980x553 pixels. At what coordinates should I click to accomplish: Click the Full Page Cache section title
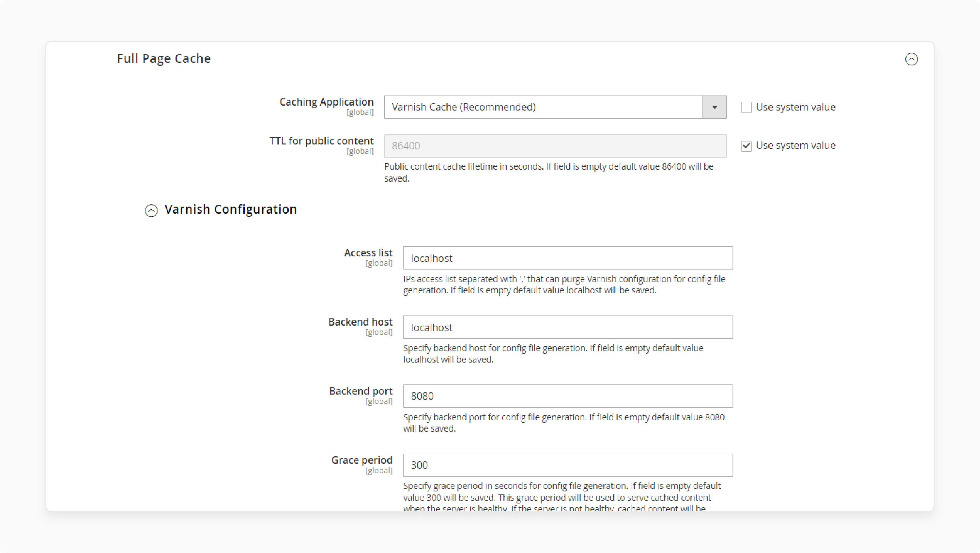click(164, 59)
